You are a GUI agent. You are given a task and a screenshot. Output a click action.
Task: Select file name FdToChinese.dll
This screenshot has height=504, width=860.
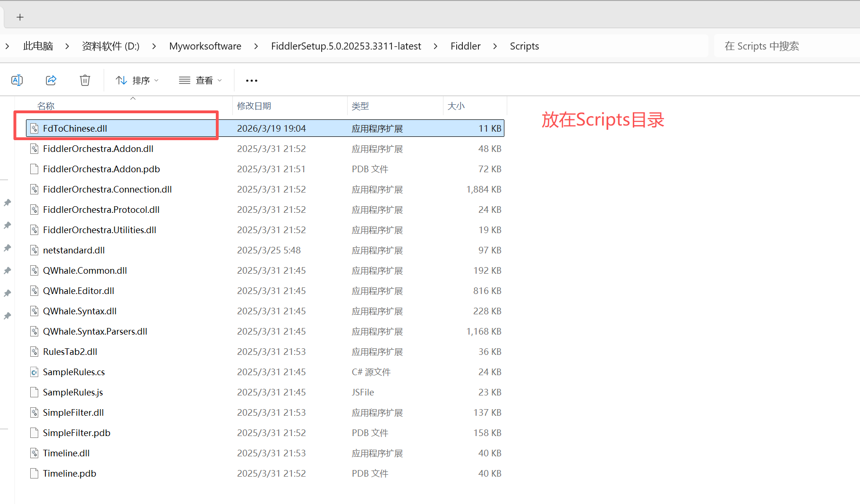75,128
